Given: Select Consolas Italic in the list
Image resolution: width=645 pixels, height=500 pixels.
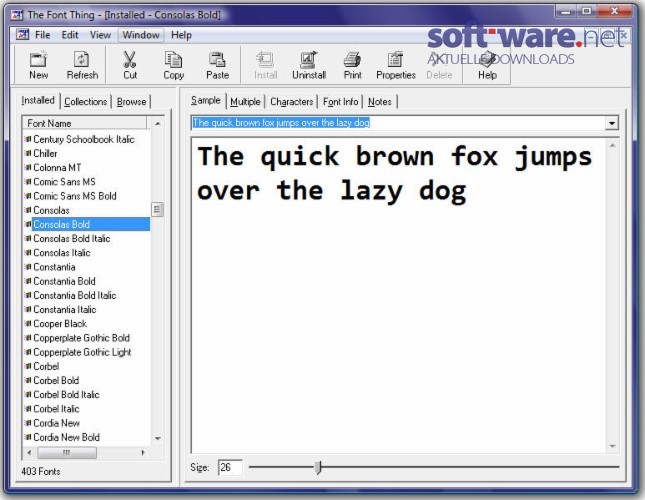Looking at the screenshot, I should pos(62,253).
